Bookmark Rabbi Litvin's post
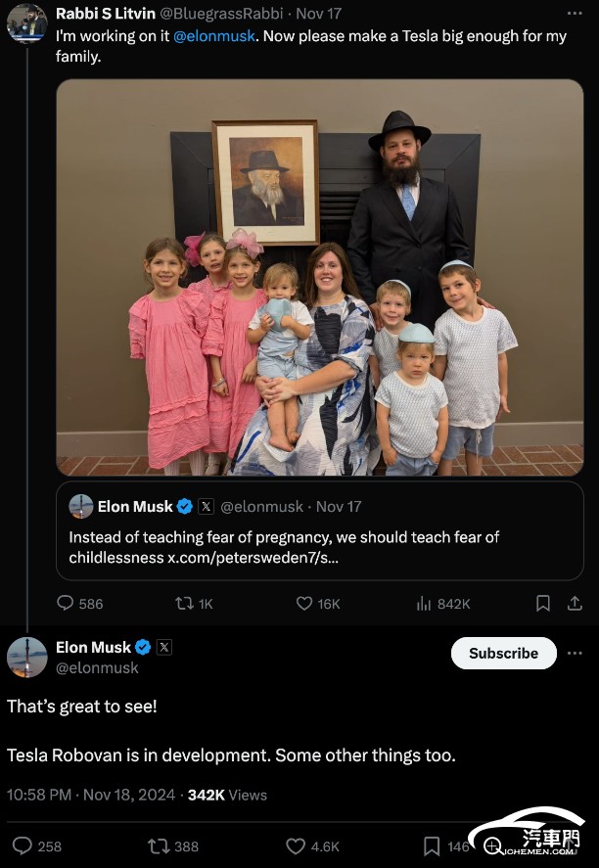The width and height of the screenshot is (599, 868). click(543, 603)
